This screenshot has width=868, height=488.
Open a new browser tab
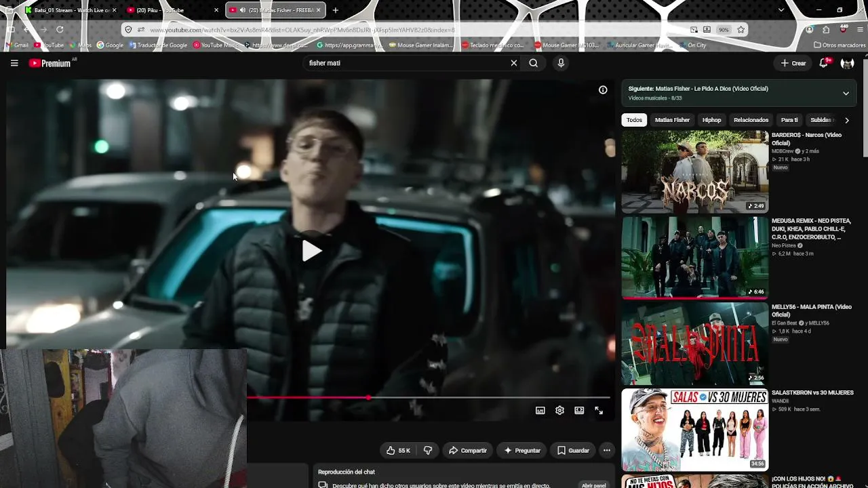tap(335, 10)
